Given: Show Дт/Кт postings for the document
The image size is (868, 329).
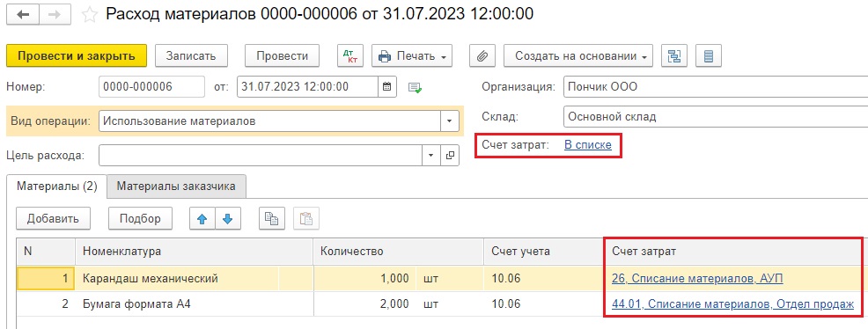Looking at the screenshot, I should [x=350, y=55].
